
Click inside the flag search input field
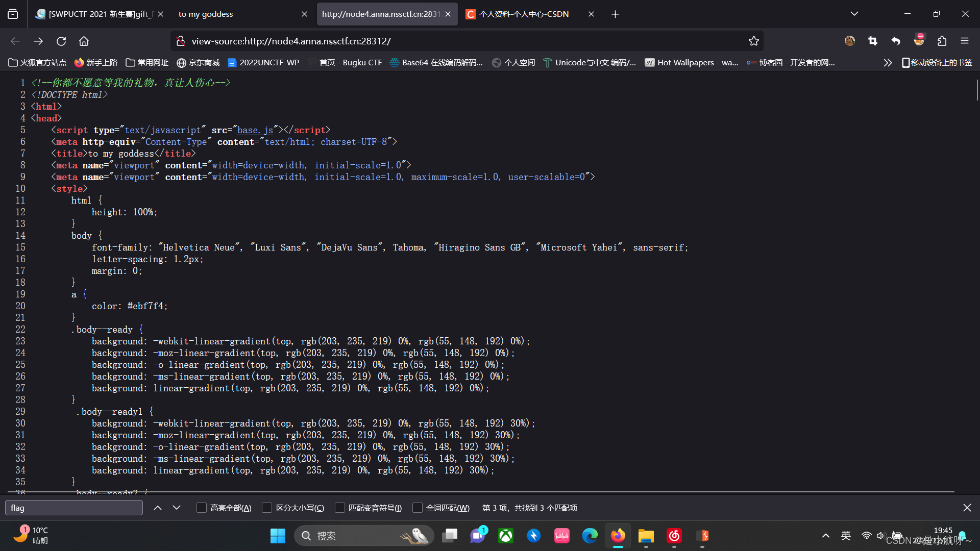coord(73,508)
